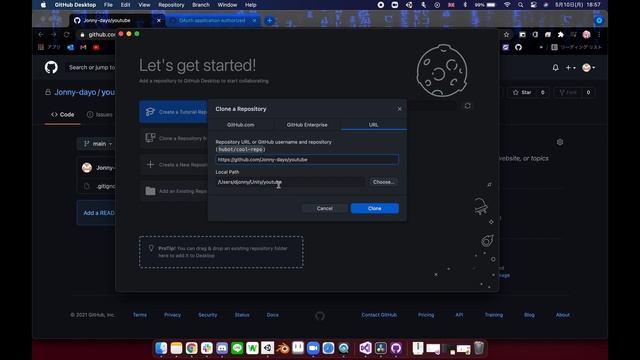Viewport: 640px width, 360px height.
Task: Click the Privacy footer link
Action: pyautogui.click(x=172, y=315)
